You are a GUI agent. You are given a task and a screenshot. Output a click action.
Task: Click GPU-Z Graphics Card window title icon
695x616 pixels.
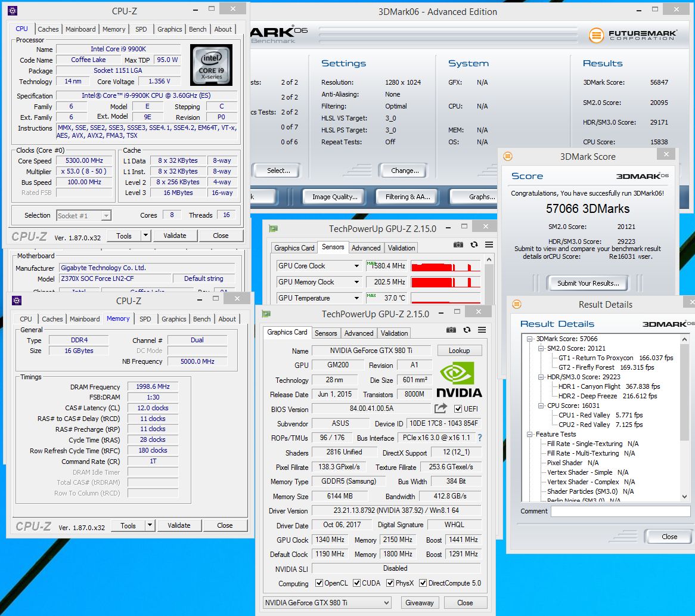[266, 314]
